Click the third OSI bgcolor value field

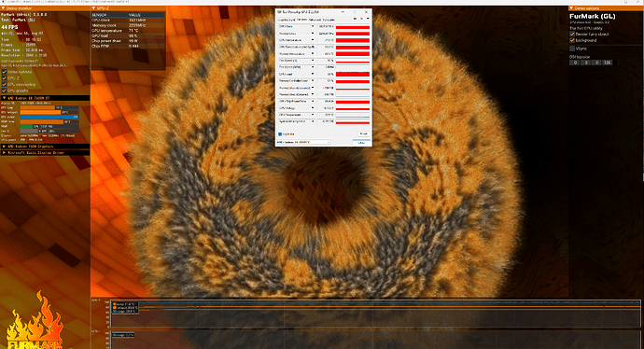[596, 63]
